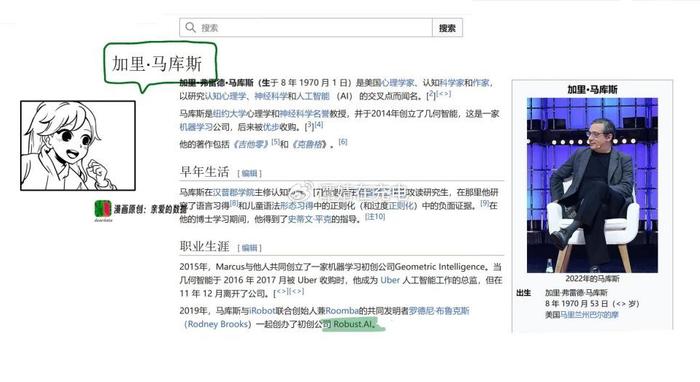The image size is (700, 382).
Task: Open the 罗德尼·布鲁克斯 link
Action: 439,311
